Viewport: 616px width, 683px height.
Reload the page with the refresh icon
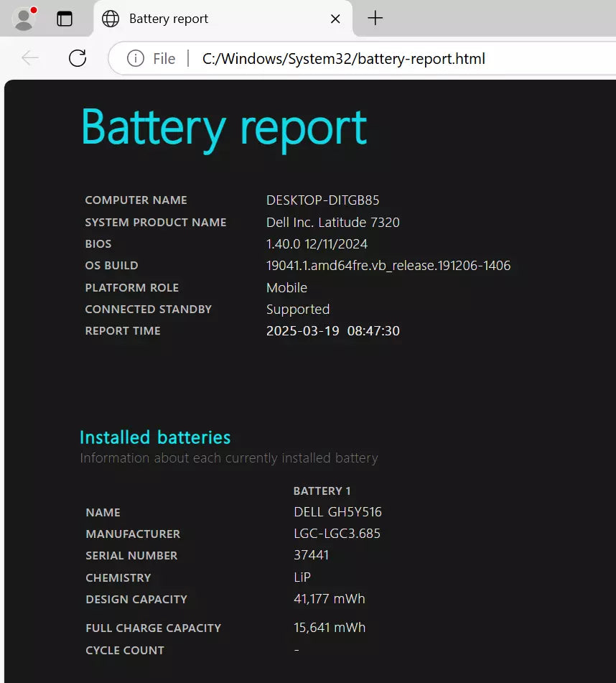(x=77, y=58)
